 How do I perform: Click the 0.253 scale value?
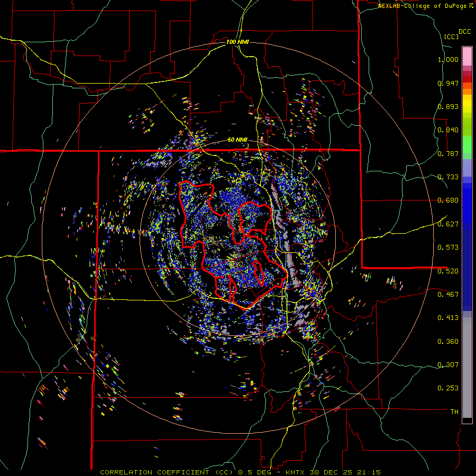tap(448, 388)
